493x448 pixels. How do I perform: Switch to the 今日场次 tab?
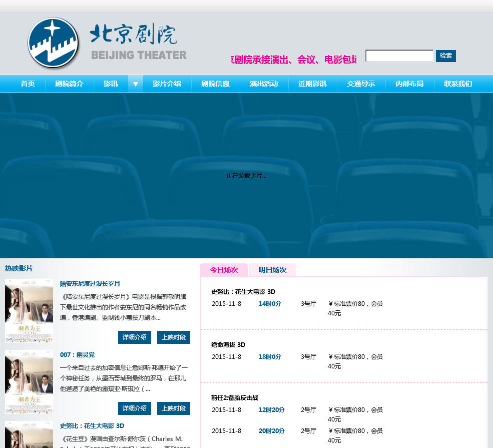(224, 270)
